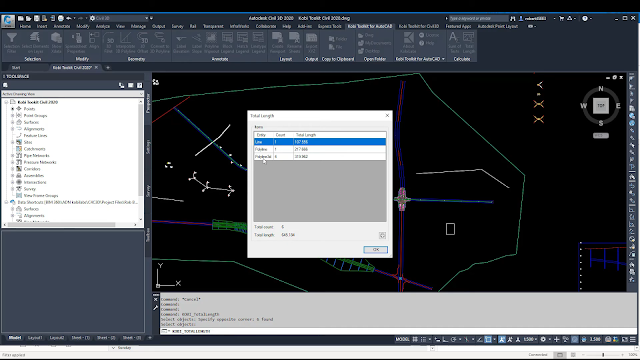Click the command line input field

tap(398, 331)
